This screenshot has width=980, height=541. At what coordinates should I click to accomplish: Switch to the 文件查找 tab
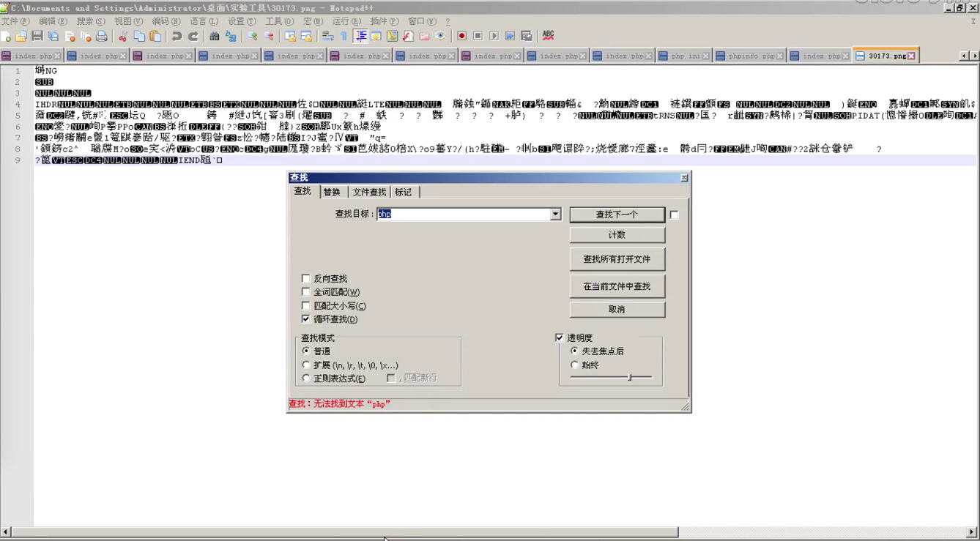point(369,193)
